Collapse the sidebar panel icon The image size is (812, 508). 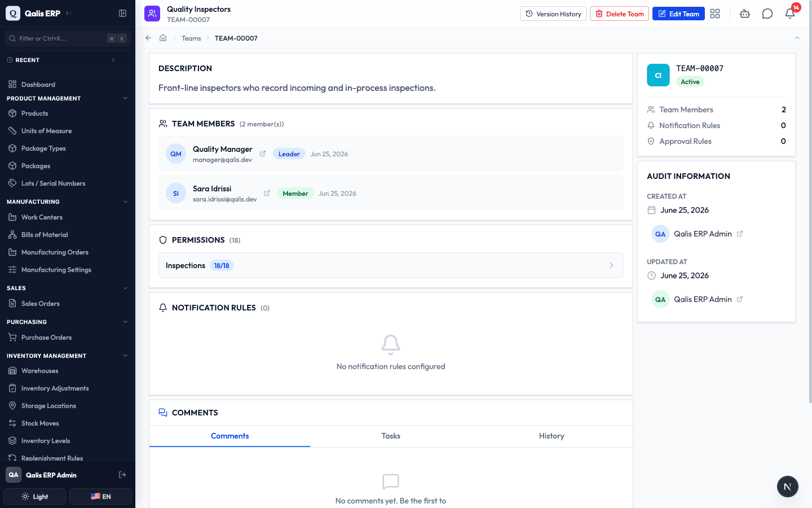click(x=122, y=14)
